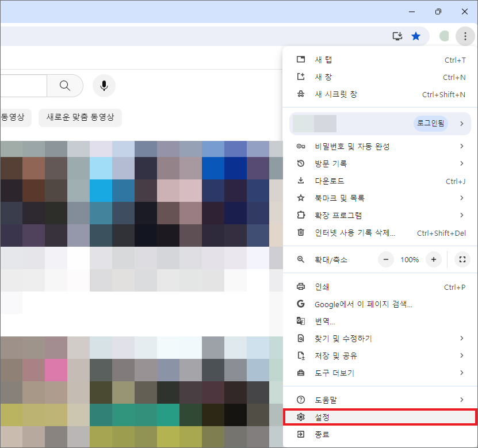Click the zoom magnifier icon beside 확대/축소
The height and width of the screenshot is (448, 478).
(301, 260)
